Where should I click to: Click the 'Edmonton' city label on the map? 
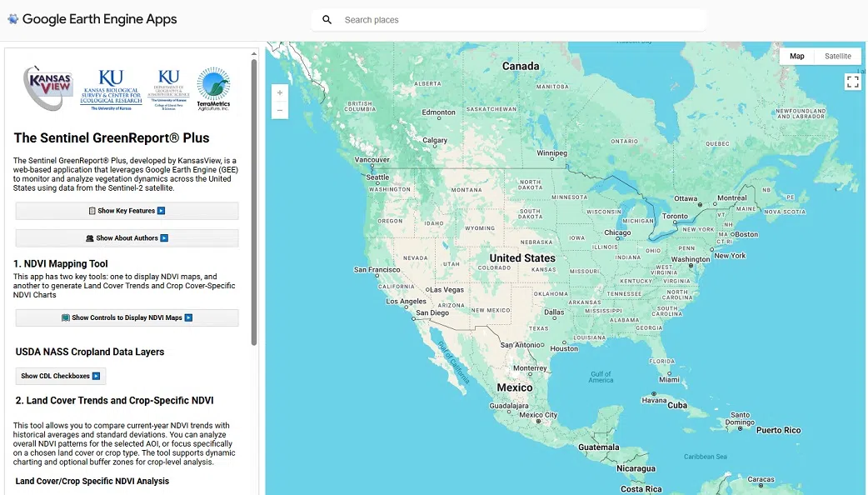(x=438, y=112)
